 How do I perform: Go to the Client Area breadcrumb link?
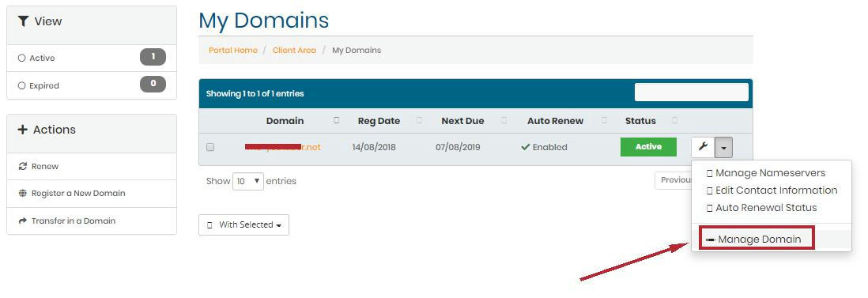point(294,50)
